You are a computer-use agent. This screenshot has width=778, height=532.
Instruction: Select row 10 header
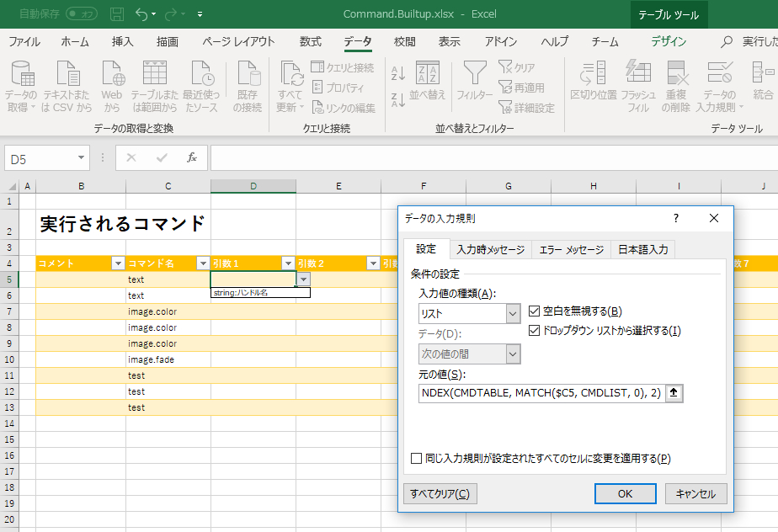point(9,359)
